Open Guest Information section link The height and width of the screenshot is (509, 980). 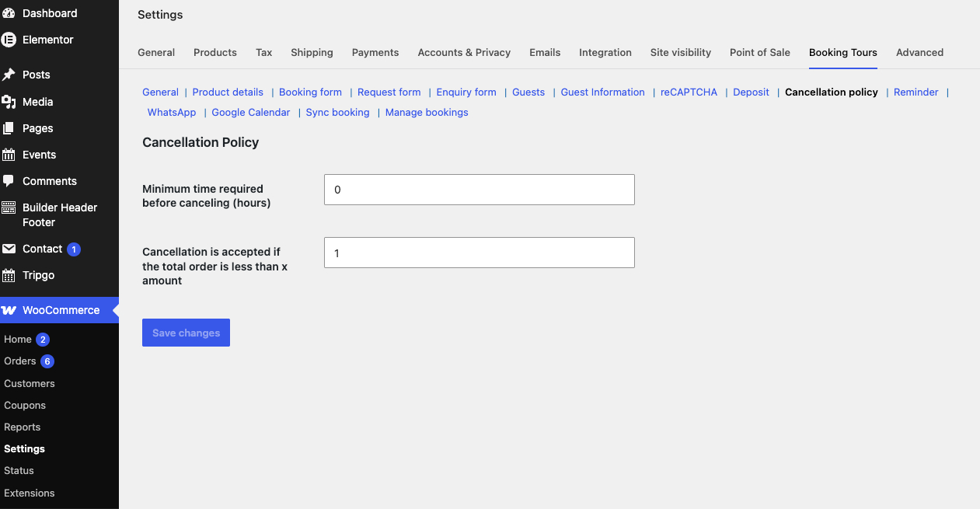point(603,92)
